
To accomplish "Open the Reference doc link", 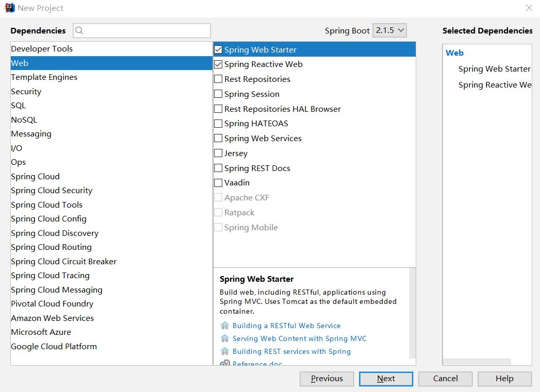I will 257,364.
